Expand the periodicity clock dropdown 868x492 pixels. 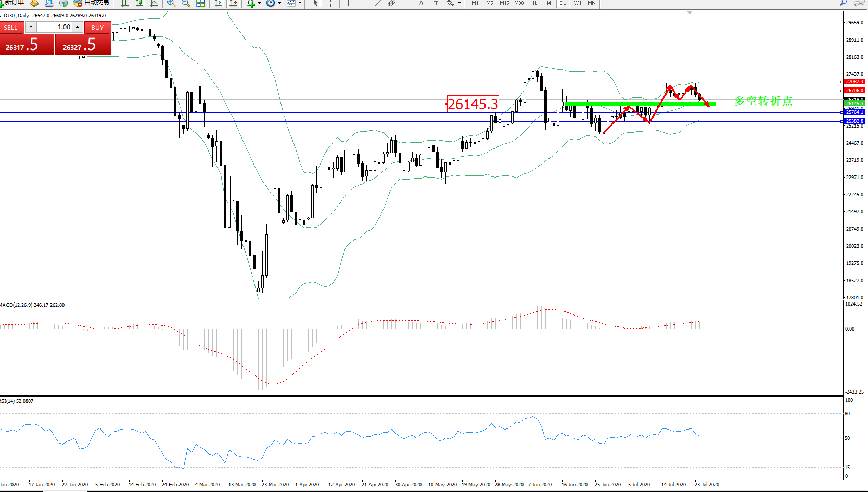point(279,3)
